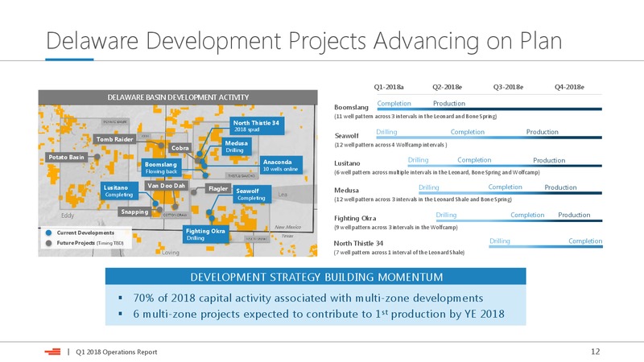The image size is (644, 362).
Task: Click the Lusitano Completing map label
Action: pos(118,191)
